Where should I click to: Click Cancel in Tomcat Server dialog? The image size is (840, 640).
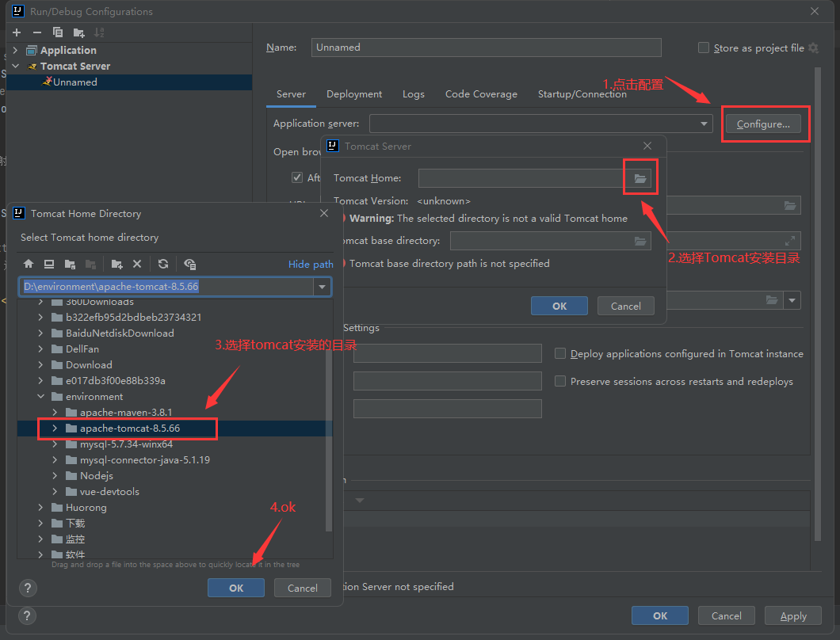[x=626, y=306]
